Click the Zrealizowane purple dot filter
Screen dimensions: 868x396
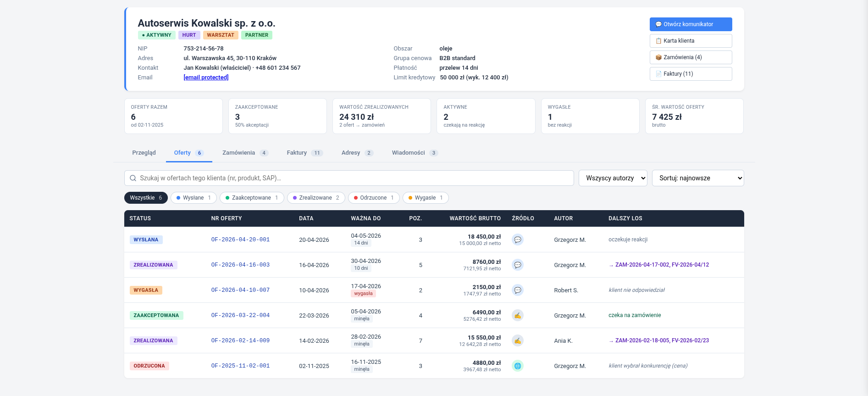316,198
